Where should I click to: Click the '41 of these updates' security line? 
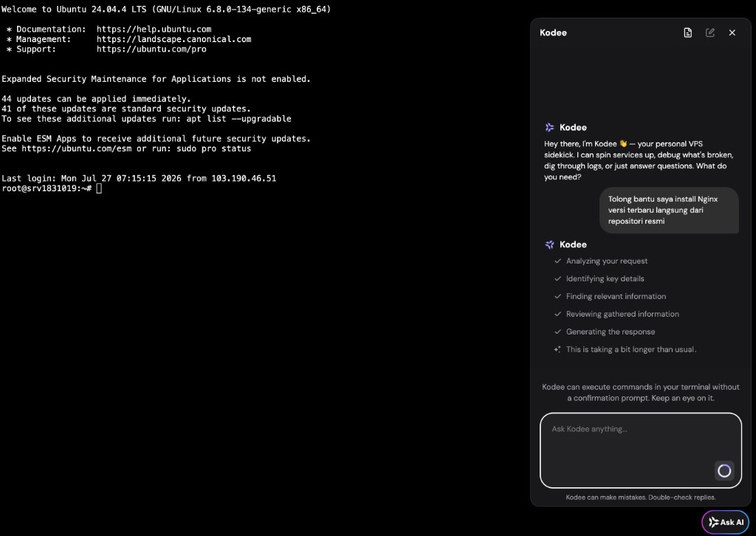pyautogui.click(x=126, y=109)
